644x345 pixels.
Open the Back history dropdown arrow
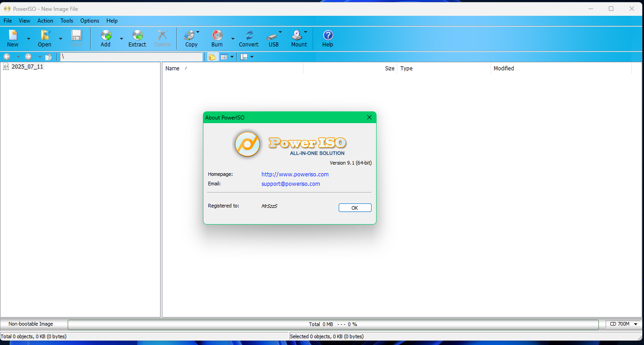tap(18, 57)
